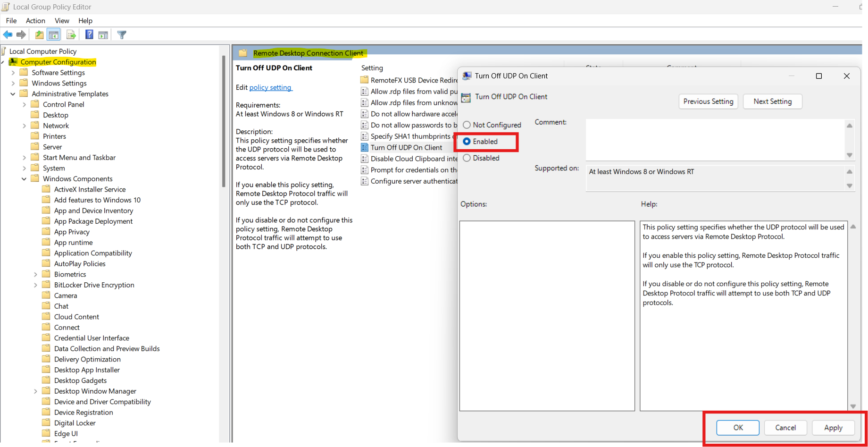Open the Action menu
Viewport: 868px width, 447px height.
point(35,20)
